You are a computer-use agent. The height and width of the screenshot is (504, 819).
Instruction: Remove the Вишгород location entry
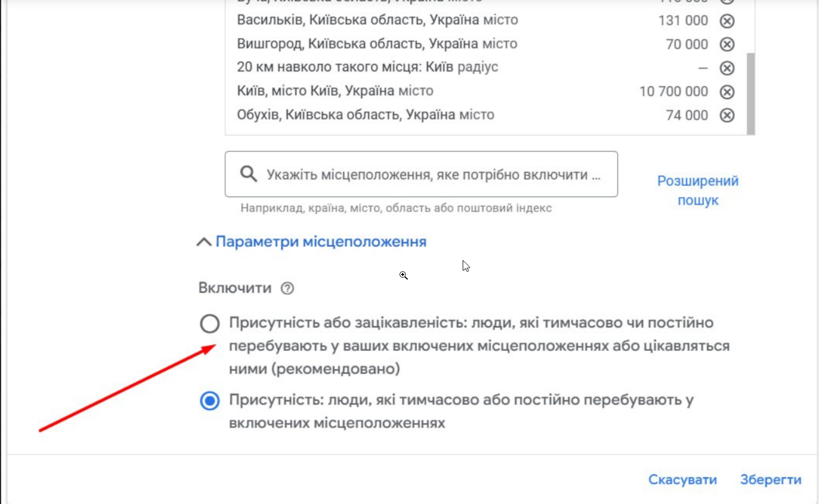pyautogui.click(x=727, y=44)
